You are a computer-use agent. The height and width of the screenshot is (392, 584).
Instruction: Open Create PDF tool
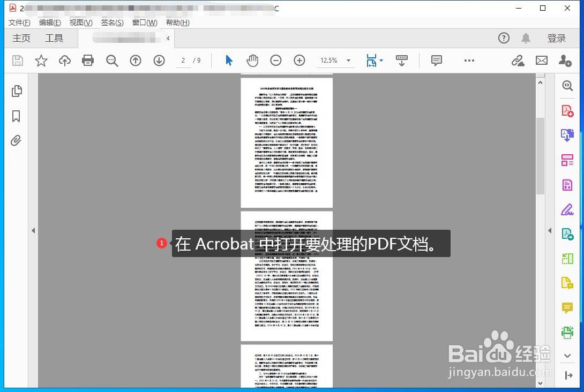[567, 111]
